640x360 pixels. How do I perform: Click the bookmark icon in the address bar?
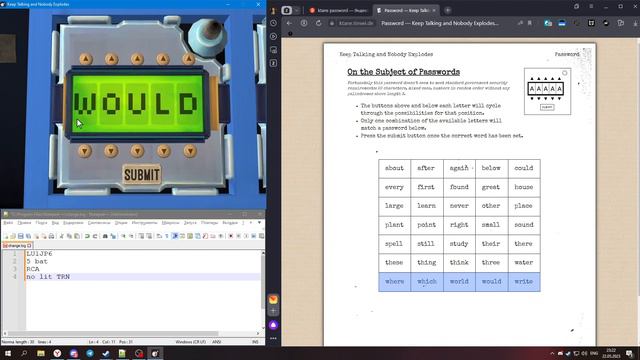coord(530,23)
